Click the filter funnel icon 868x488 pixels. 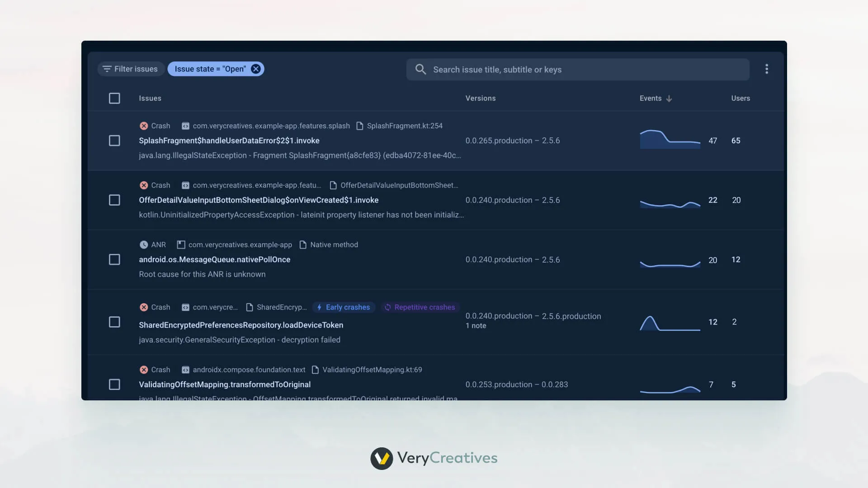point(107,69)
